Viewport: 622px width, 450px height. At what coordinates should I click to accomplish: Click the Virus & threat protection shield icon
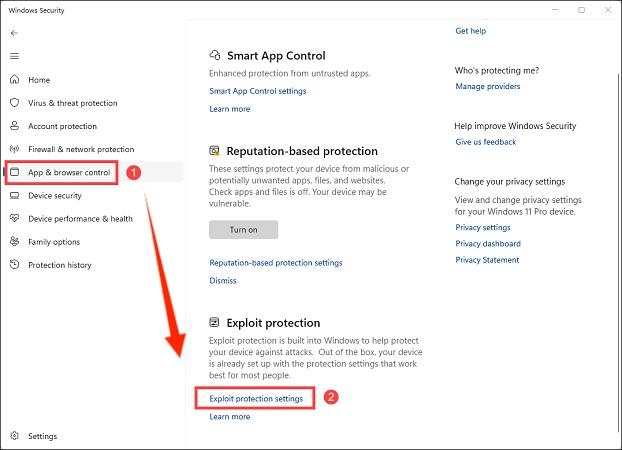click(x=14, y=103)
